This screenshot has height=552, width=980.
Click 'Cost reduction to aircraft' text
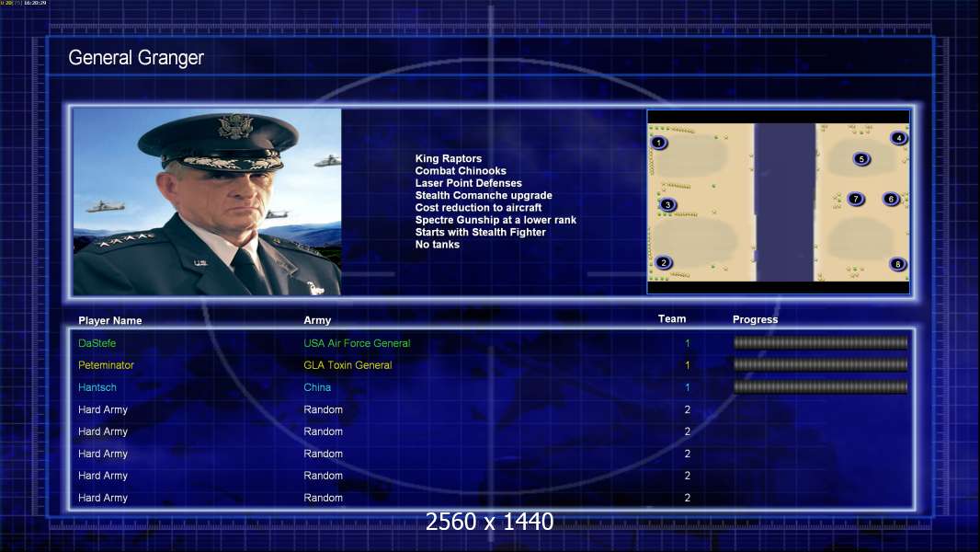[x=478, y=208]
